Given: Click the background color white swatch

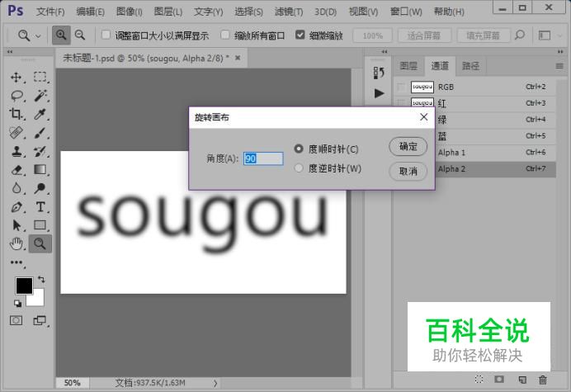Looking at the screenshot, I should [x=38, y=300].
